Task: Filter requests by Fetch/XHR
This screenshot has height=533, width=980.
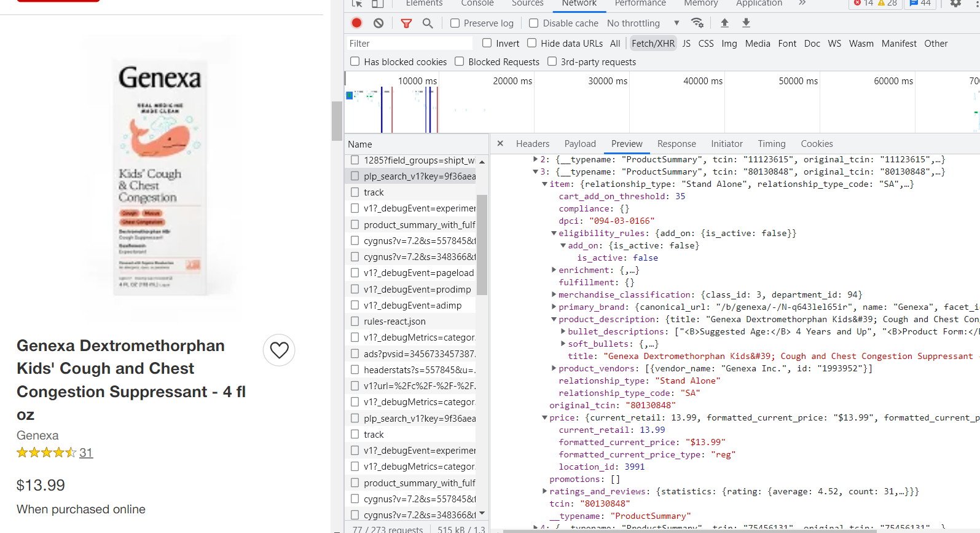Action: [x=653, y=43]
